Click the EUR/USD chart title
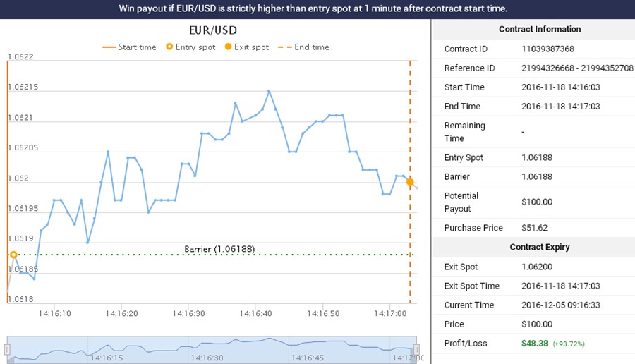The image size is (635, 364). [x=213, y=30]
